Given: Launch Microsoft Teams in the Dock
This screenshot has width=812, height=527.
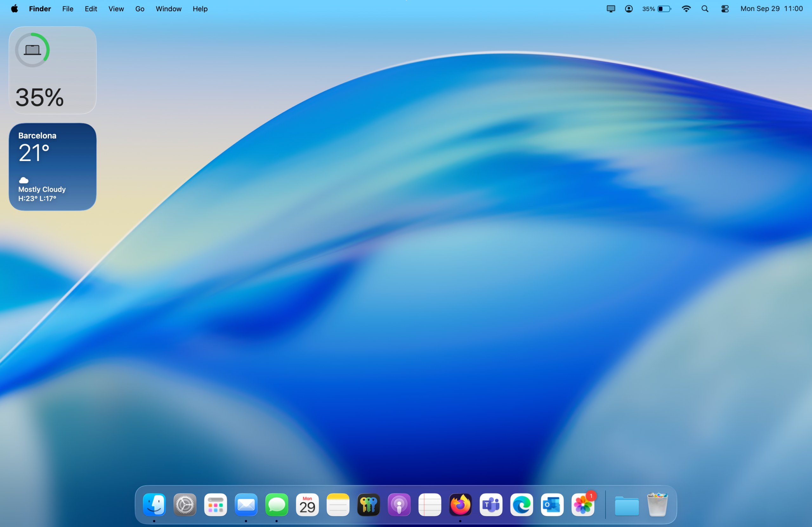Looking at the screenshot, I should pos(491,505).
